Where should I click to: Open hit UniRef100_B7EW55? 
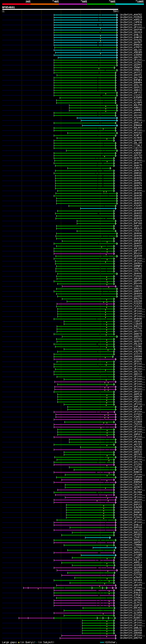tap(131, 98)
